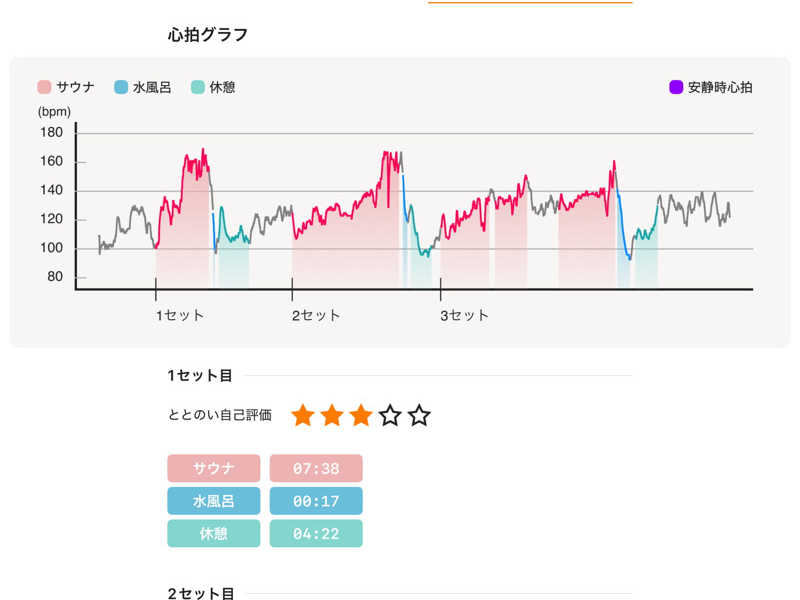This screenshot has width=800, height=600.
Task: Click the third orange star
Action: [x=361, y=415]
